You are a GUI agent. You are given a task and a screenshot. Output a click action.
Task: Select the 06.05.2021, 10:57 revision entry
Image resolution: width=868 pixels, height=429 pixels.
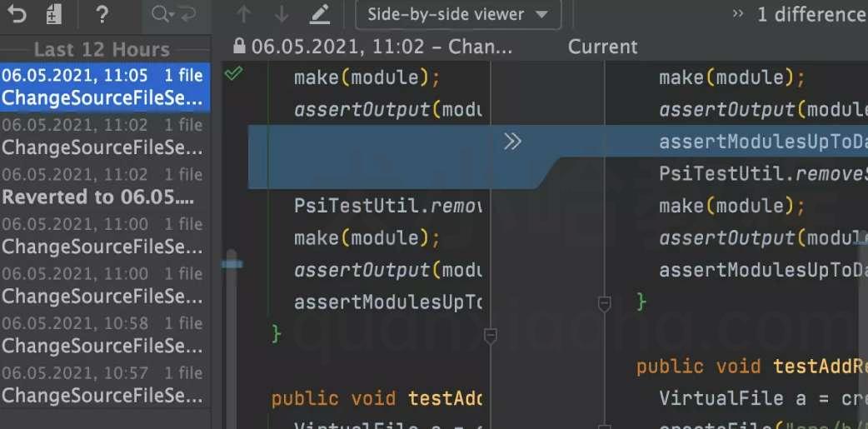point(105,384)
